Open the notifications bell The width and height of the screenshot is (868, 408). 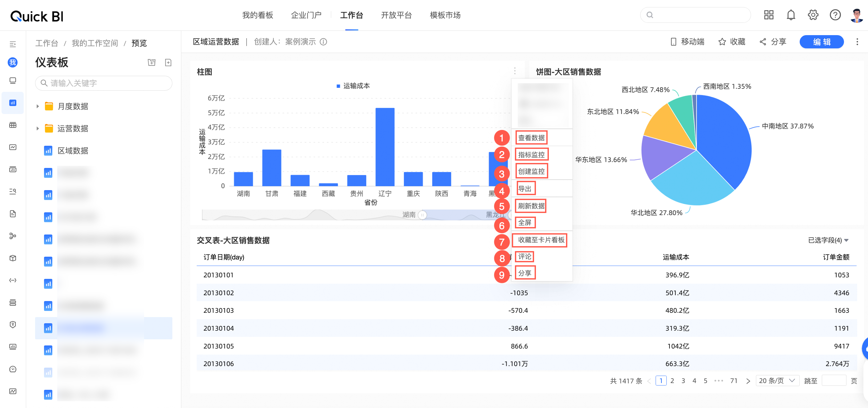(x=790, y=15)
